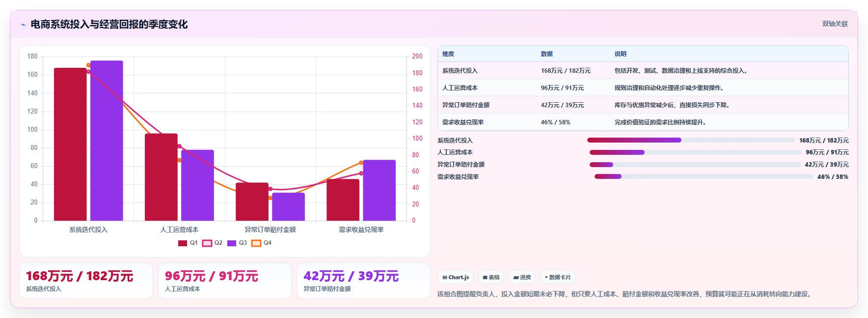Click the x-axis label 系统迭代投入

click(x=88, y=230)
